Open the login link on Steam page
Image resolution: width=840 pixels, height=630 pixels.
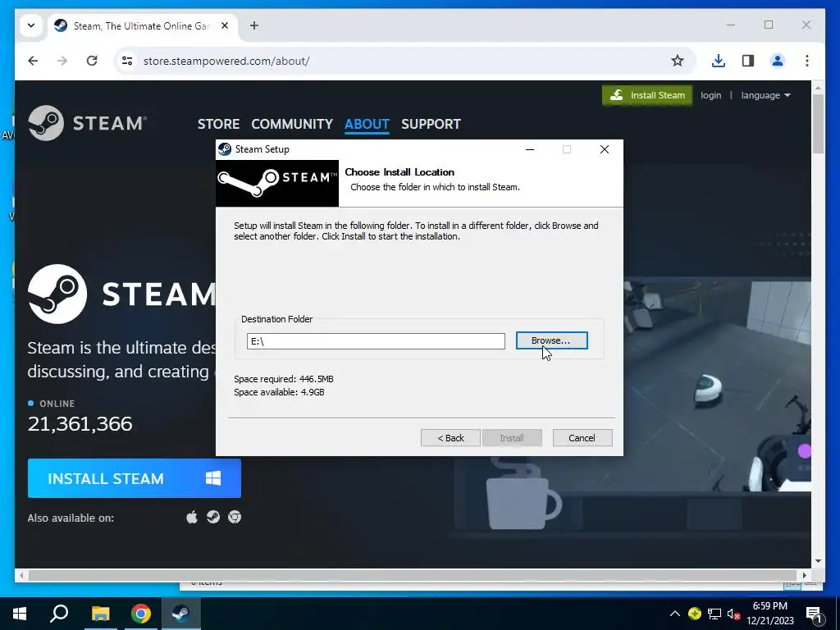[710, 95]
